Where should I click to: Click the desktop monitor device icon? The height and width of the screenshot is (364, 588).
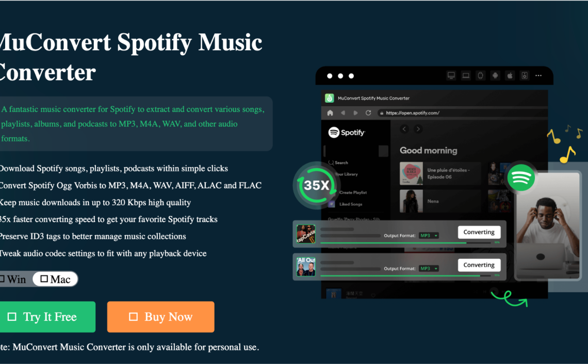coord(451,76)
